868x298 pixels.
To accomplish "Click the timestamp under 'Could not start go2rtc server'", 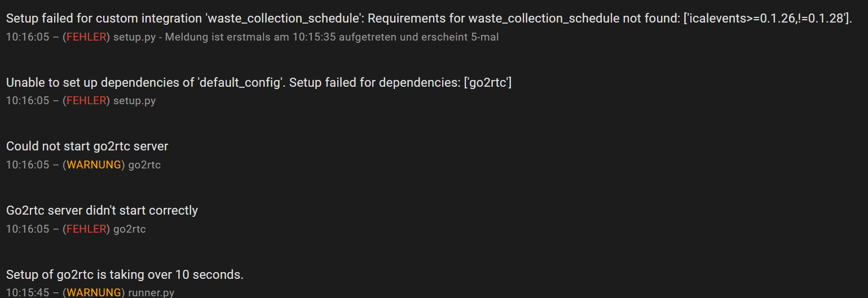I will [28, 165].
